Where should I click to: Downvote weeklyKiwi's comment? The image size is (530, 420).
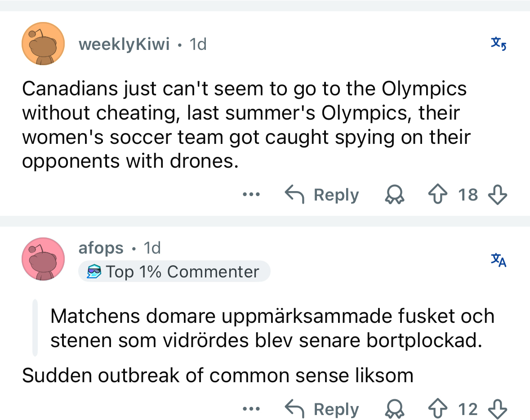pos(498,195)
